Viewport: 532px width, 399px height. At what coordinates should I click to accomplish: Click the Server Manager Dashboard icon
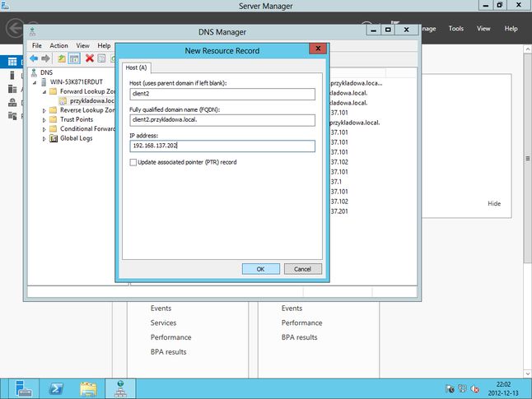12,62
